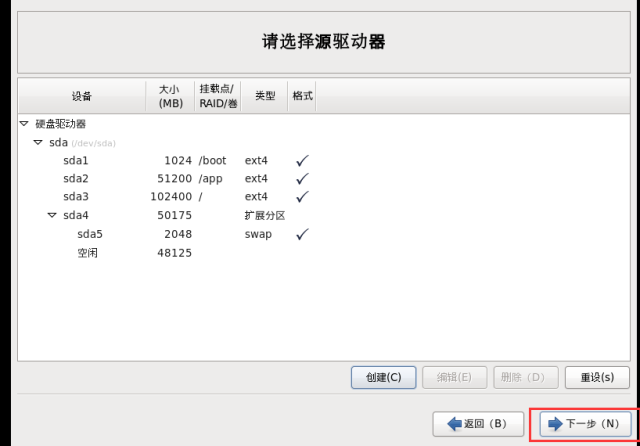This screenshot has height=446, width=640.
Task: Click the 重设(s) button
Action: (x=597, y=377)
